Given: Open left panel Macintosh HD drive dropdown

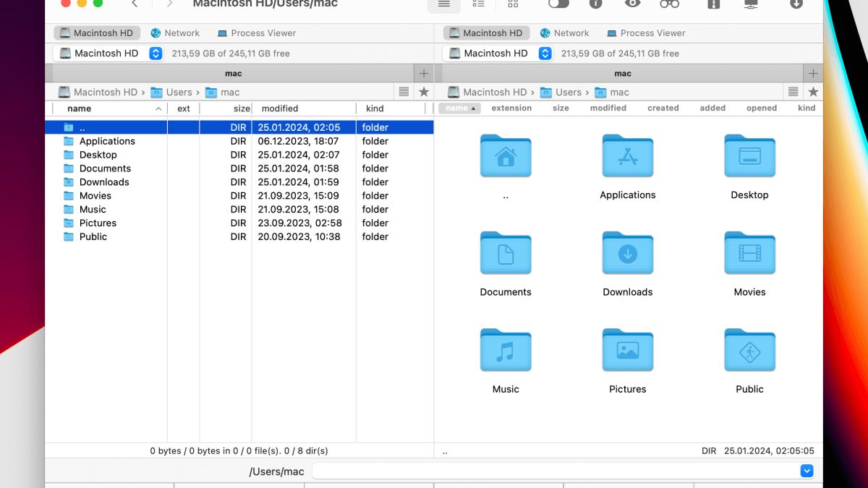Looking at the screenshot, I should pyautogui.click(x=156, y=53).
